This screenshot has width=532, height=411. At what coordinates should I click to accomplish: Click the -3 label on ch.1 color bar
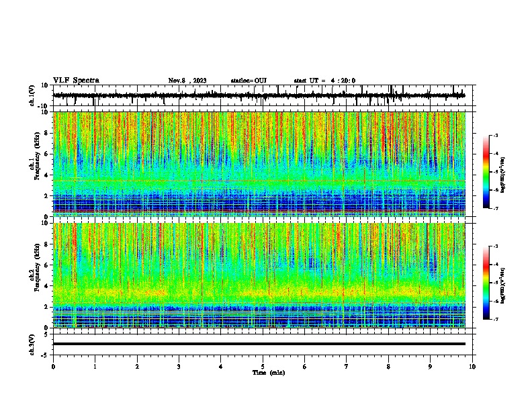[495, 135]
